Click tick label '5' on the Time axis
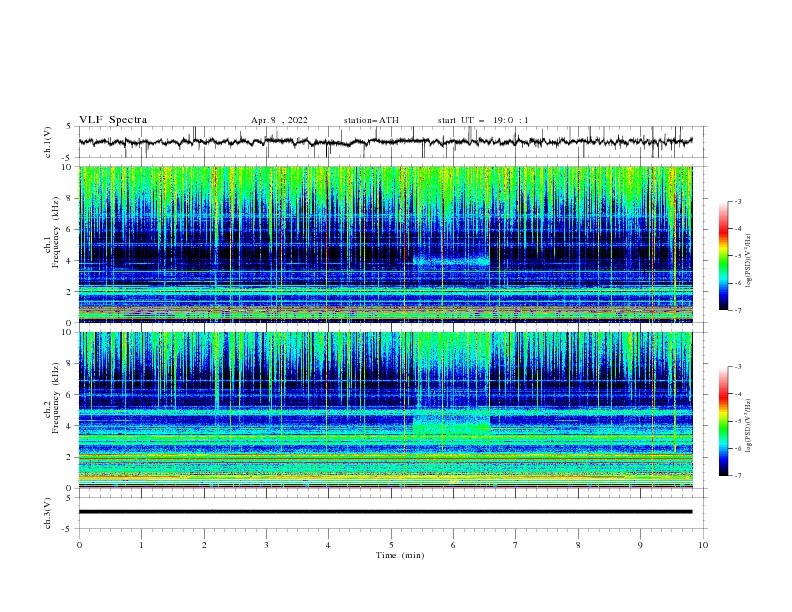The height and width of the screenshot is (612, 792). tap(391, 545)
